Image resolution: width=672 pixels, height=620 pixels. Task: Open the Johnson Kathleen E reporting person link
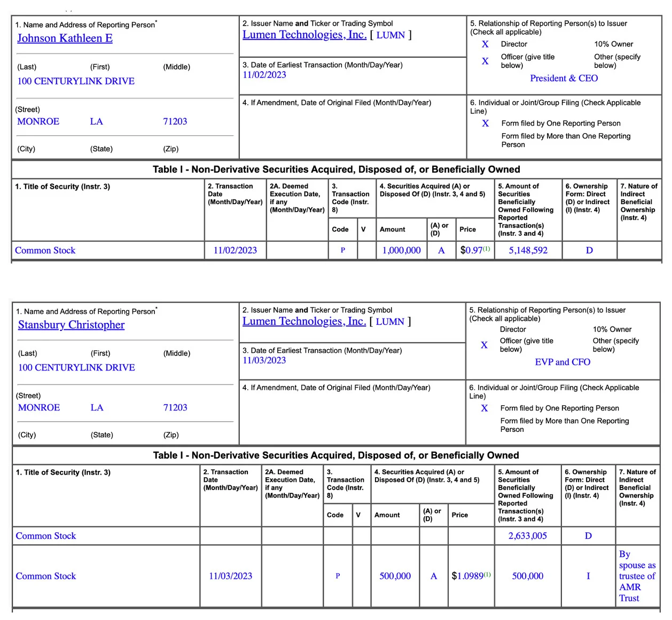coord(65,38)
